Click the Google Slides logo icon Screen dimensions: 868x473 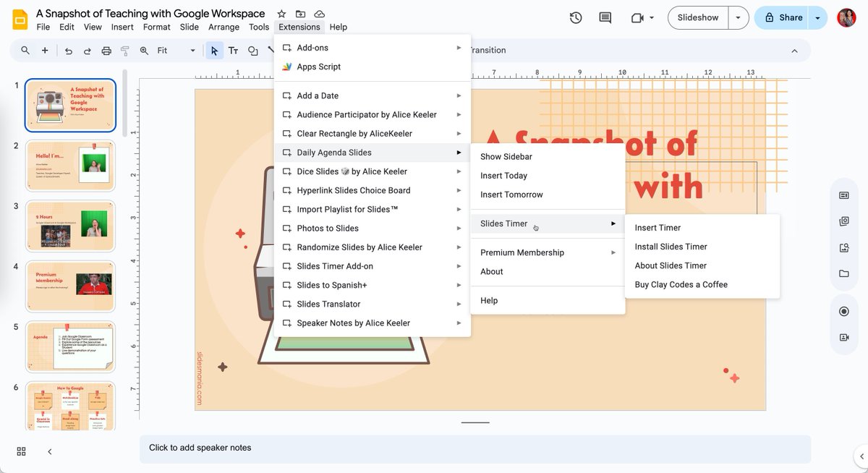(x=20, y=20)
